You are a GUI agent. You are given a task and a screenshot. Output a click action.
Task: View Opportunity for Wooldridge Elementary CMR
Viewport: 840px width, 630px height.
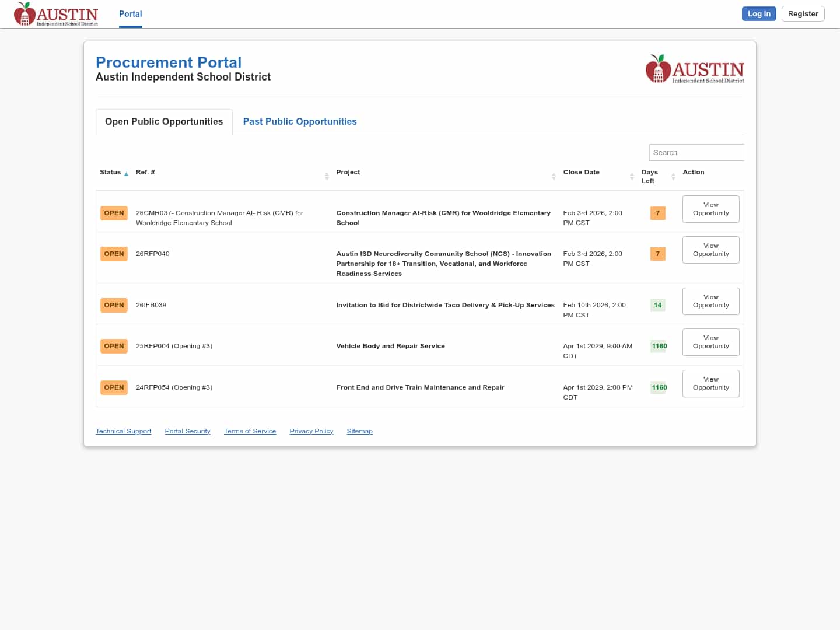point(710,209)
